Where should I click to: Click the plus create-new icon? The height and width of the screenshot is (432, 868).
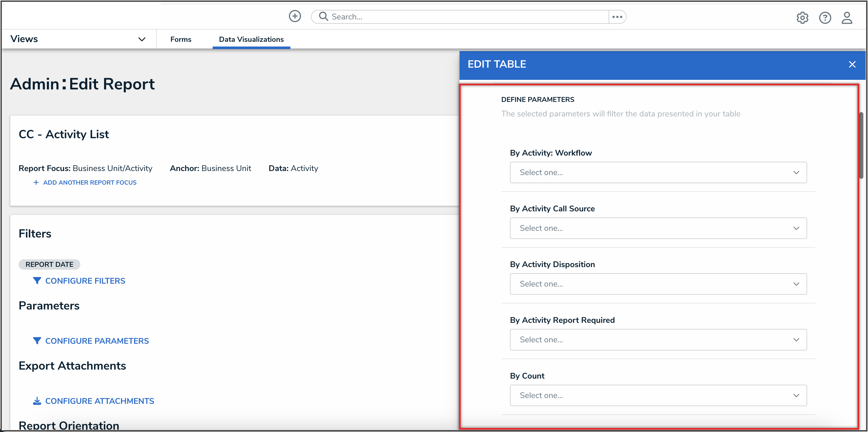pyautogui.click(x=294, y=16)
